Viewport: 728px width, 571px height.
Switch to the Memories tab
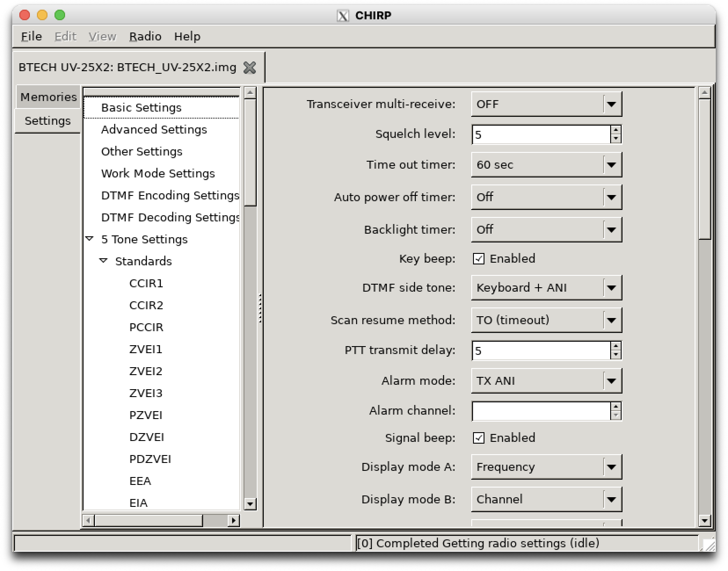(x=48, y=97)
